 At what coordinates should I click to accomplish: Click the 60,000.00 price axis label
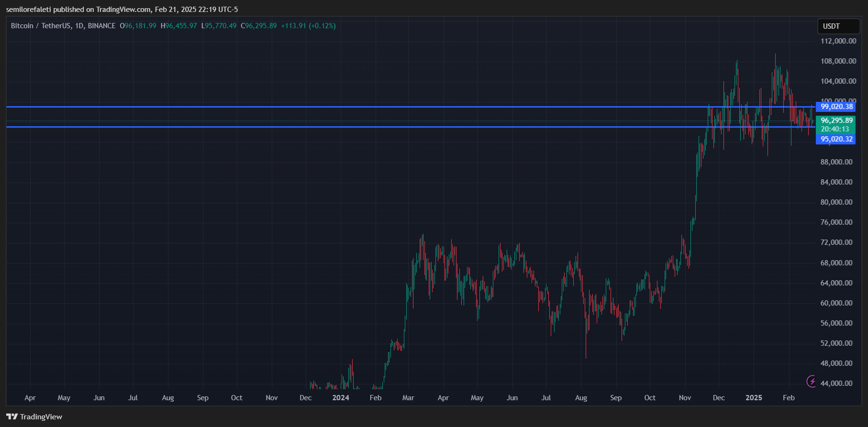tap(836, 303)
